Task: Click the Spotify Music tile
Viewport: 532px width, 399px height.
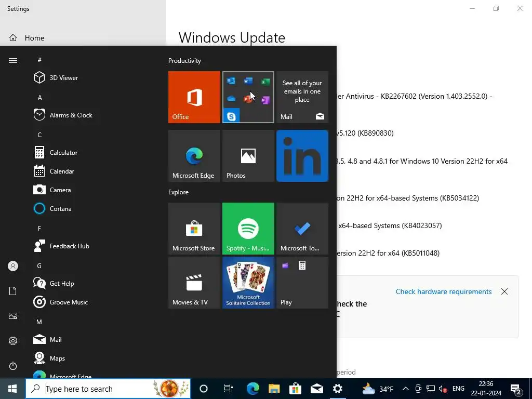Action: tap(248, 229)
